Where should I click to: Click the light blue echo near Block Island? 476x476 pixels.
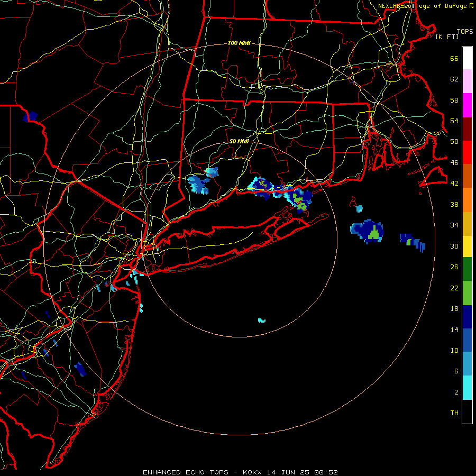(x=359, y=208)
